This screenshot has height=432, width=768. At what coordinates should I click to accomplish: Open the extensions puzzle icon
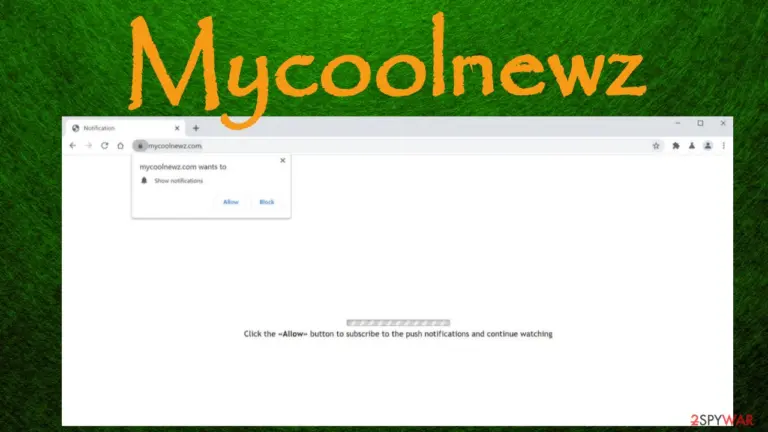click(x=675, y=145)
